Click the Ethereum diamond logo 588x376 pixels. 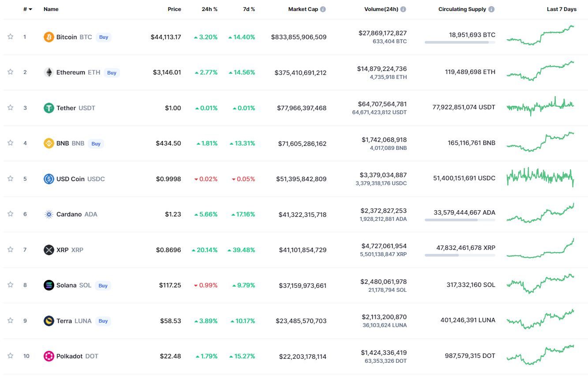tap(49, 72)
